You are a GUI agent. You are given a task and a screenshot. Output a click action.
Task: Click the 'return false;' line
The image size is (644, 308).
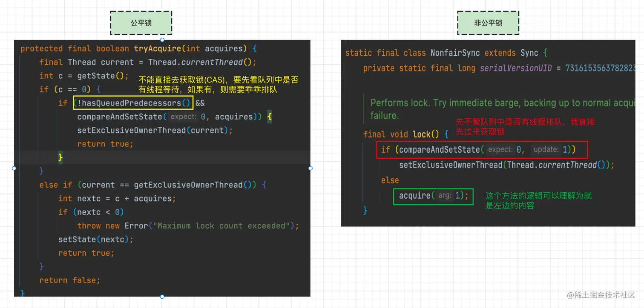click(x=70, y=280)
